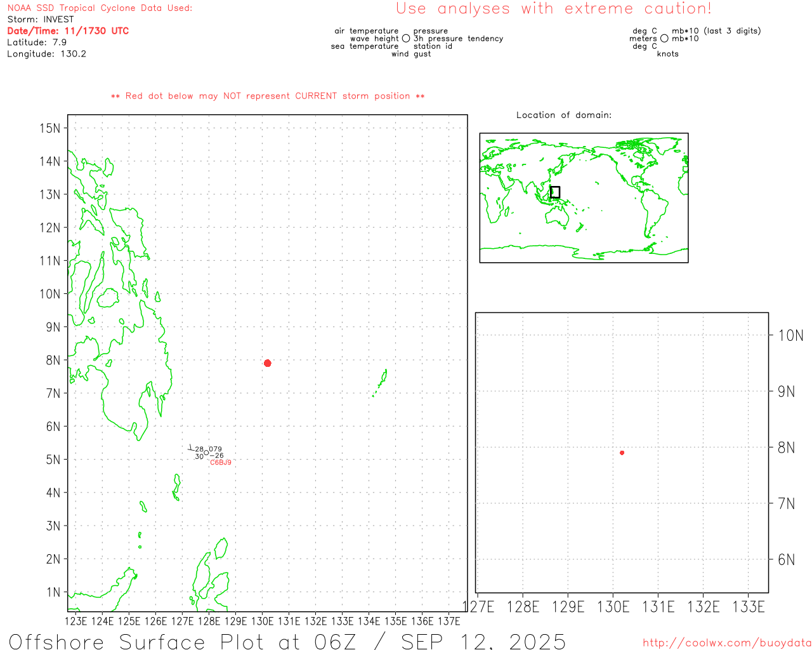
Task: Click the 130E longitude label on main map
Action: [263, 621]
